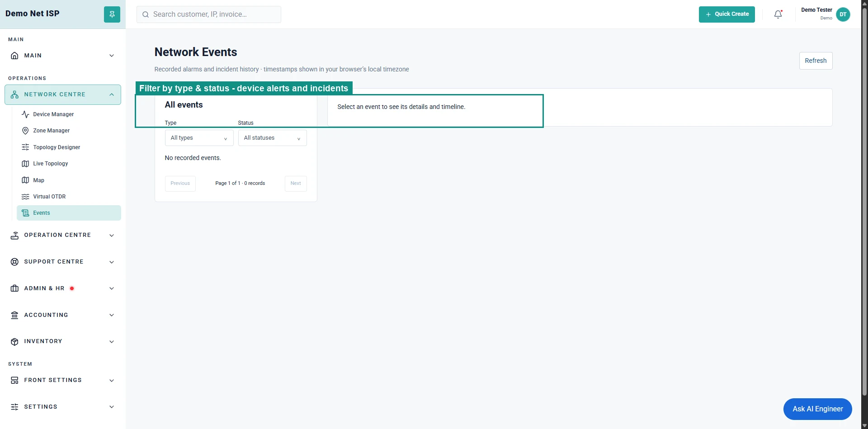Screen dimensions: 868x429
Task: Click the Topology Designer sliders icon
Action: (25, 147)
